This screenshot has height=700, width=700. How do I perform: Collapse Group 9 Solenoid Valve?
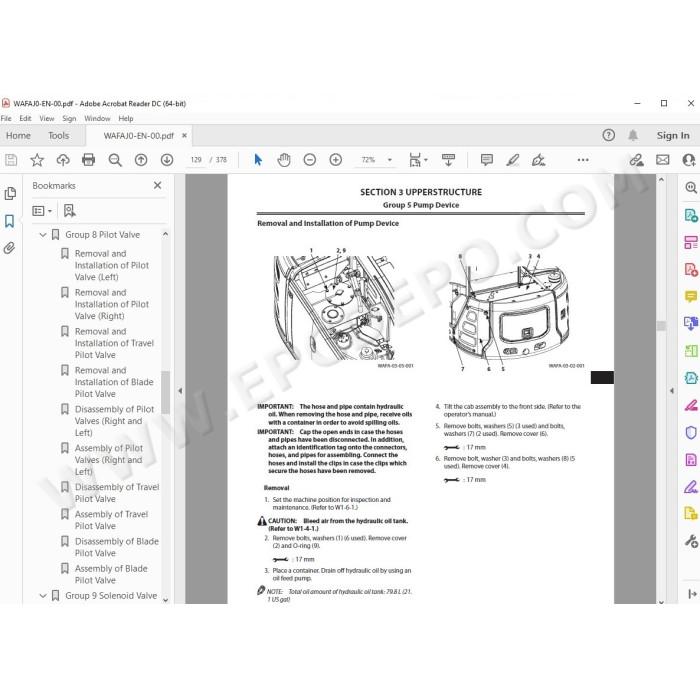(x=43, y=596)
